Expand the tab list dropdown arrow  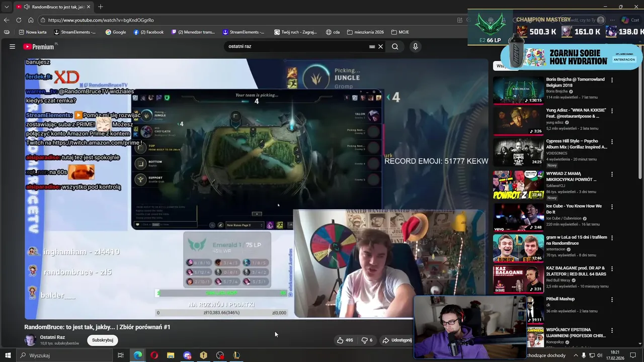click(x=6, y=7)
